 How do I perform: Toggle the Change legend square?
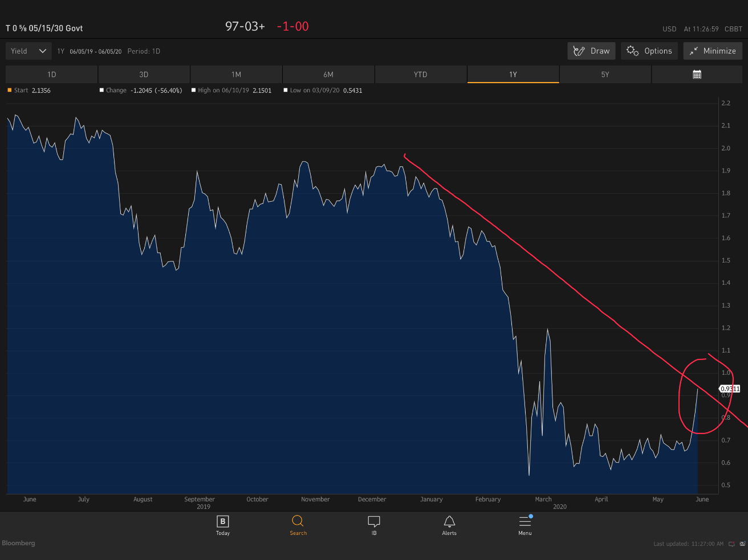point(101,90)
